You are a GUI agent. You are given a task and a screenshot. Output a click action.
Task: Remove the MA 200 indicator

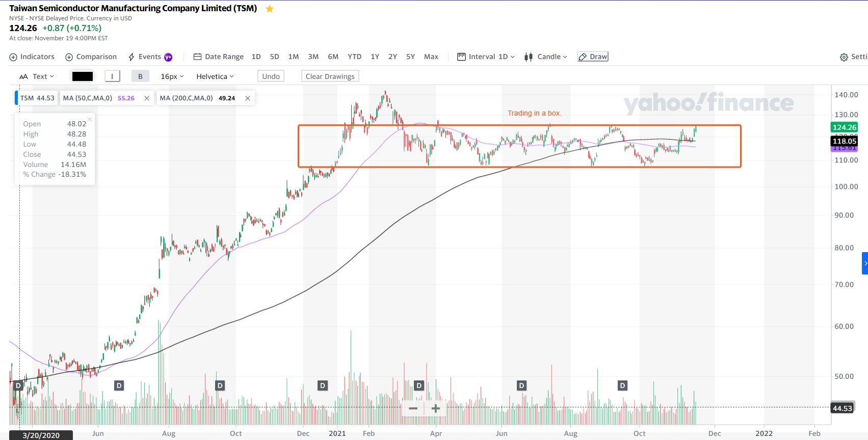coord(248,98)
